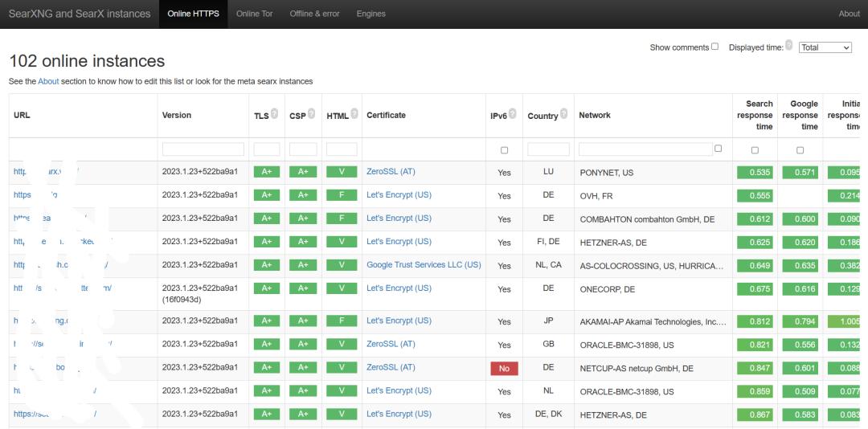
Task: Check the Search response time filter checkbox
Action: pyautogui.click(x=755, y=150)
